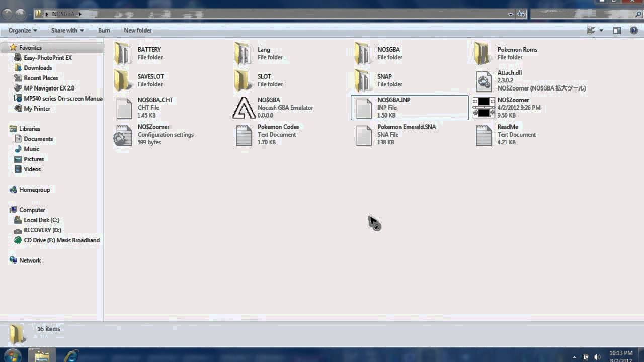Screen dimensions: 644x362
Task: Select the SLOT folder icon
Action: pos(243,80)
